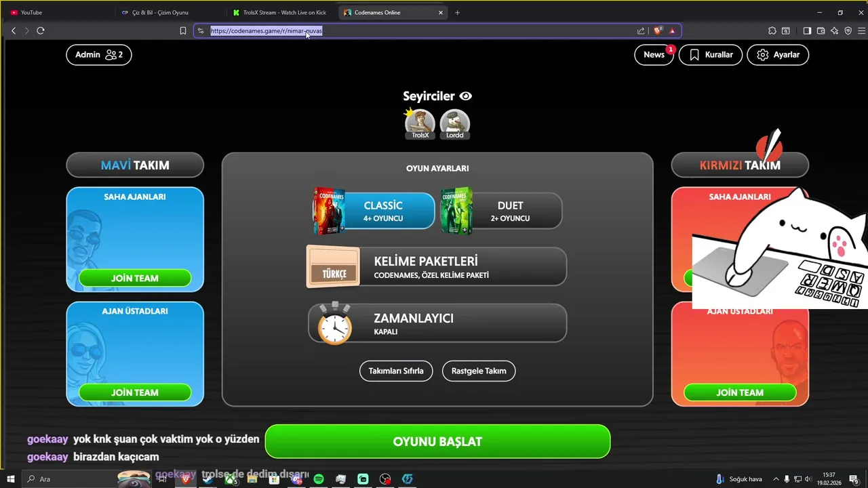
Task: Open Steam from taskbar
Action: [x=209, y=479]
